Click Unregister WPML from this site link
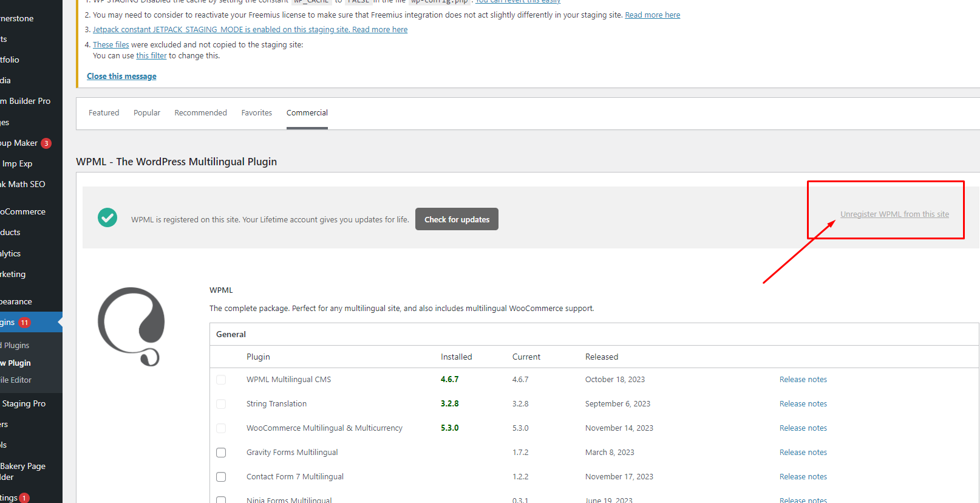Image resolution: width=980 pixels, height=503 pixels. pos(894,214)
